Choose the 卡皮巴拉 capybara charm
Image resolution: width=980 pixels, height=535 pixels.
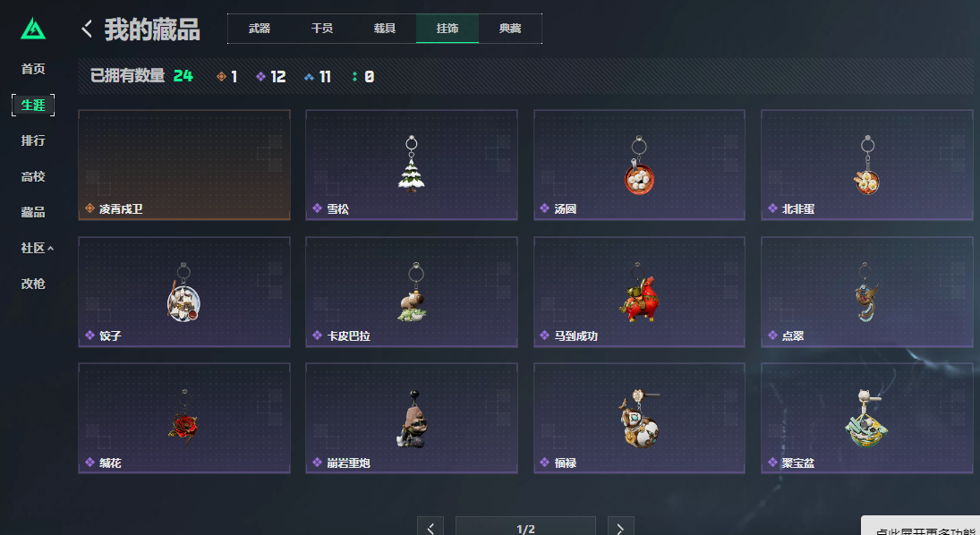(412, 292)
